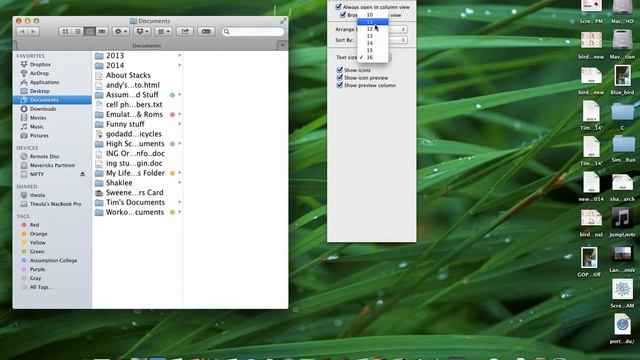Toggle Browse in column view checkbox
The image size is (640, 360).
pyautogui.click(x=343, y=15)
